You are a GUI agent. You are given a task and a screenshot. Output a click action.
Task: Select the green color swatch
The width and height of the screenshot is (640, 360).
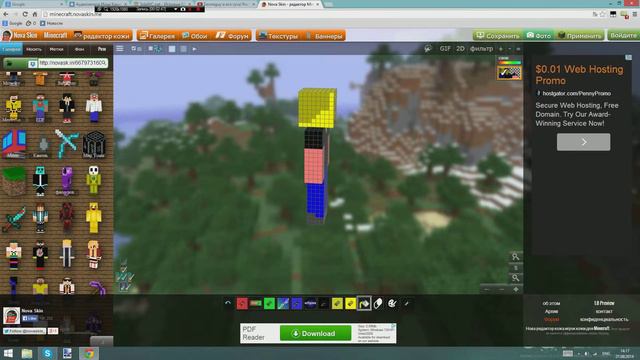point(269,304)
